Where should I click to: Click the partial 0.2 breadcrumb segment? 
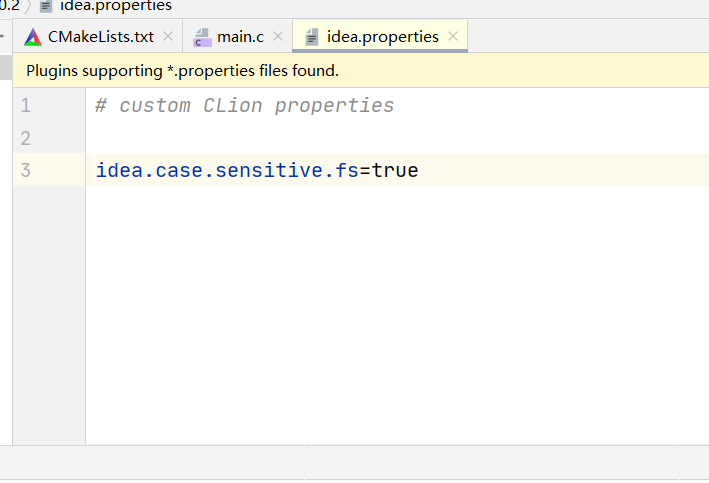pyautogui.click(x=9, y=6)
